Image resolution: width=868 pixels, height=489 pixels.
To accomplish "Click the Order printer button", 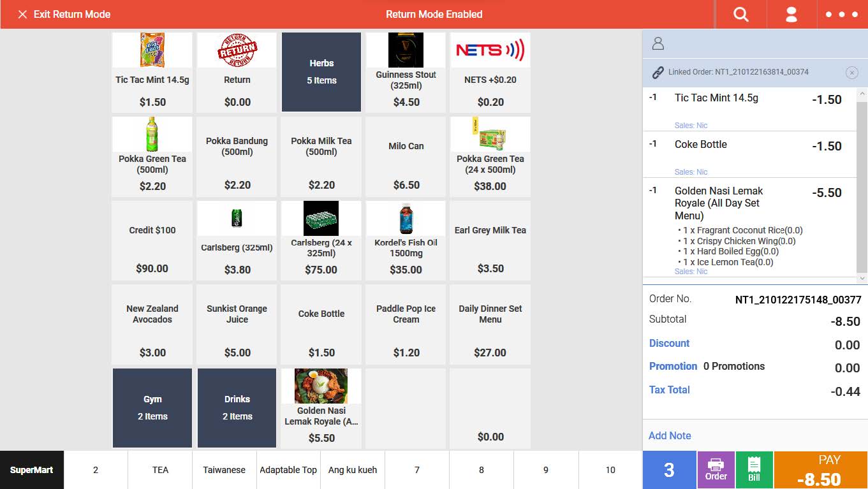I will (716, 470).
